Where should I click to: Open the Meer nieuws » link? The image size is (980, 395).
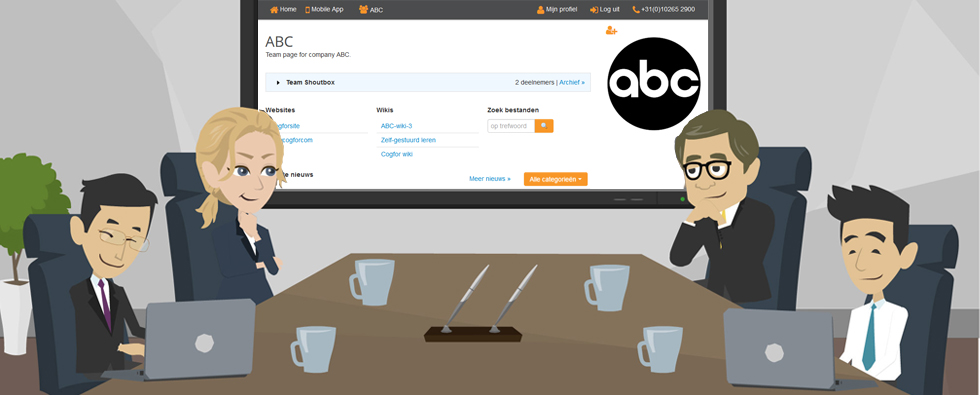click(489, 179)
